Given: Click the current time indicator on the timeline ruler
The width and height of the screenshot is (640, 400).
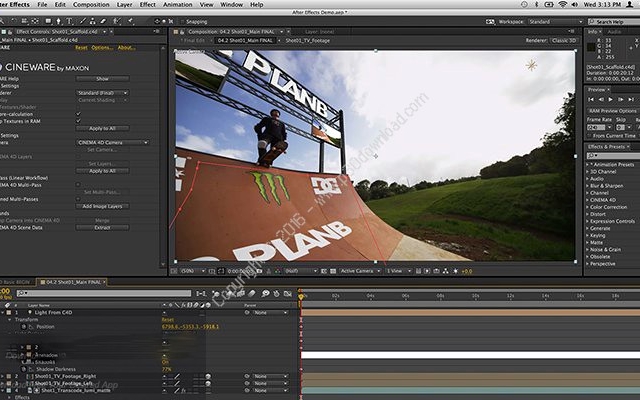Looking at the screenshot, I should (x=301, y=296).
